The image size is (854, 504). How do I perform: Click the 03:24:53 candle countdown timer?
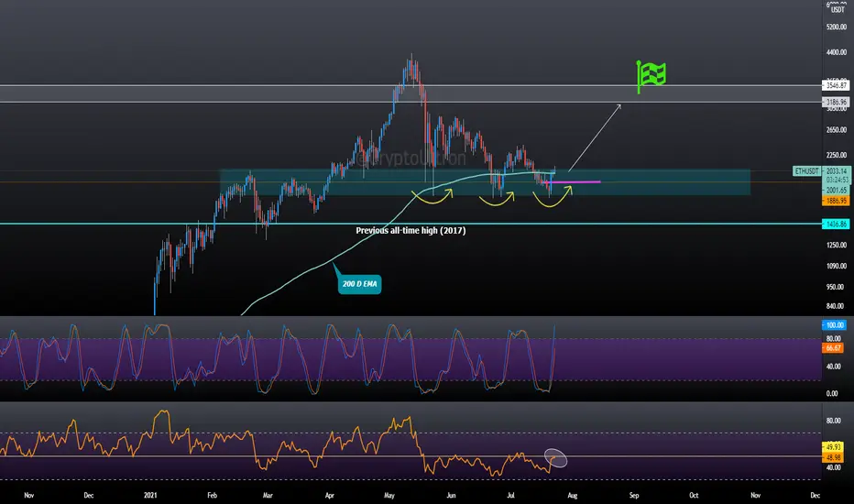[x=836, y=180]
